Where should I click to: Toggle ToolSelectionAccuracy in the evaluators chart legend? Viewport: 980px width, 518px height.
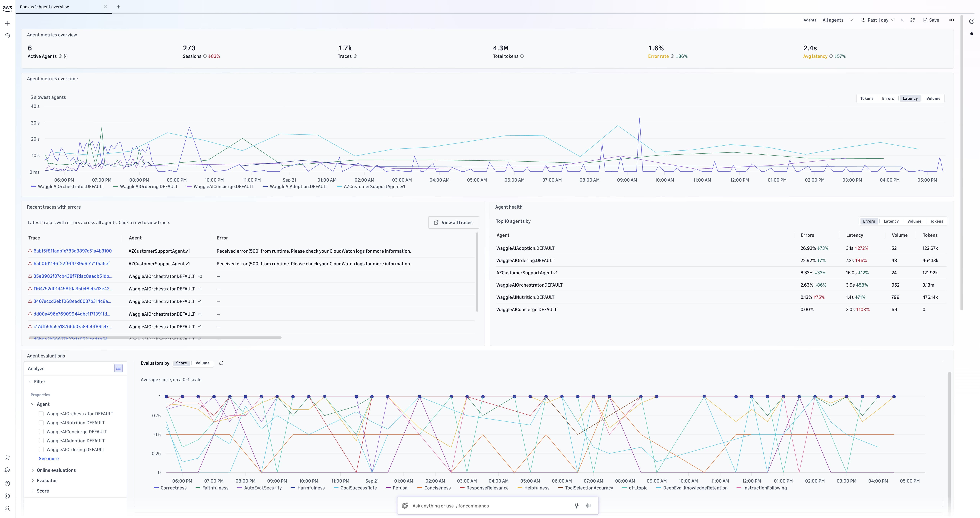coord(585,488)
